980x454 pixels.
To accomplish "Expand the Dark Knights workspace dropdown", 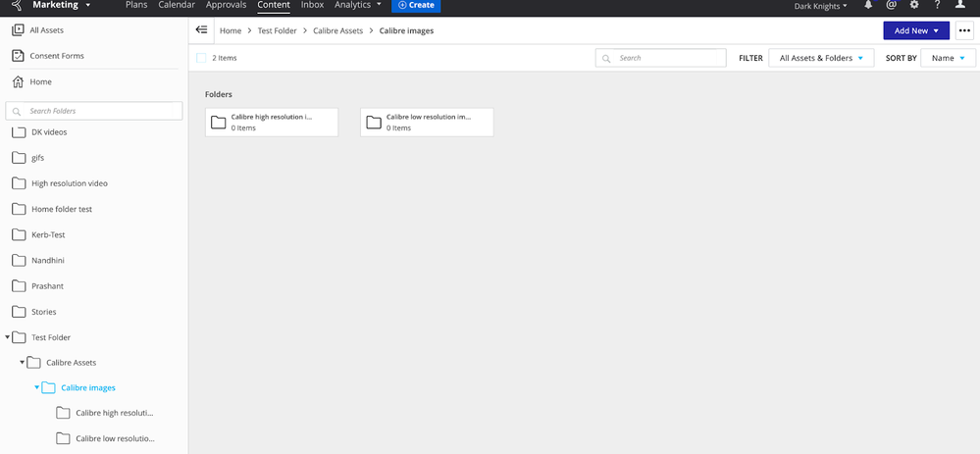I will pyautogui.click(x=821, y=6).
